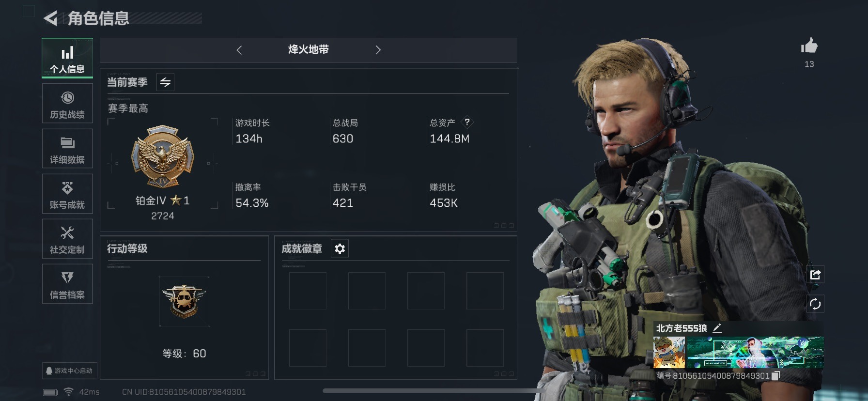The image size is (868, 401).
Task: Edit the nickname 北方老555狼 with the pencil icon
Action: coord(717,328)
